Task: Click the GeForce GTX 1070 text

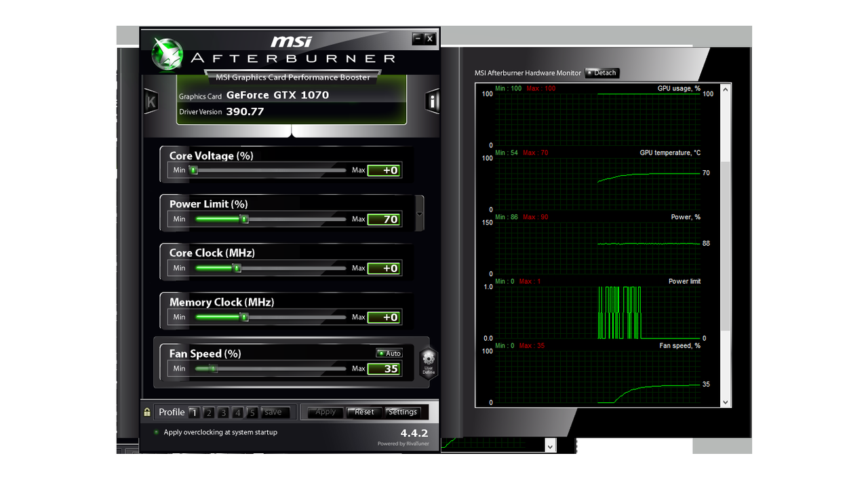Action: tap(277, 95)
